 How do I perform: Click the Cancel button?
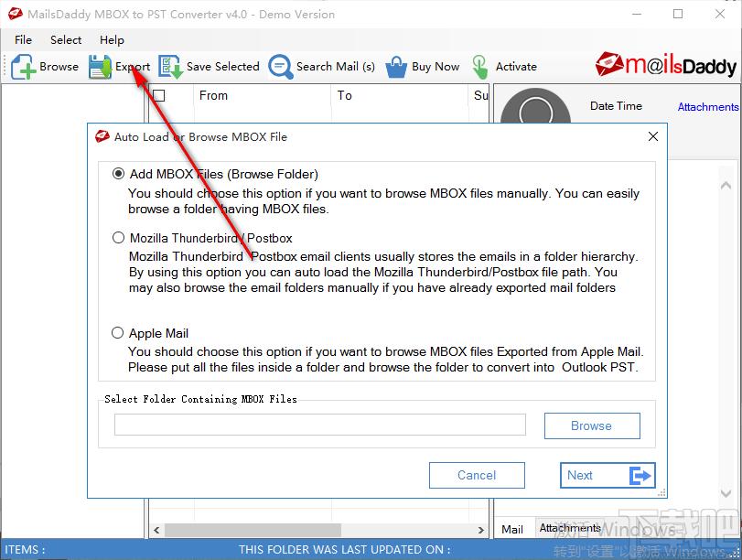pyautogui.click(x=477, y=475)
